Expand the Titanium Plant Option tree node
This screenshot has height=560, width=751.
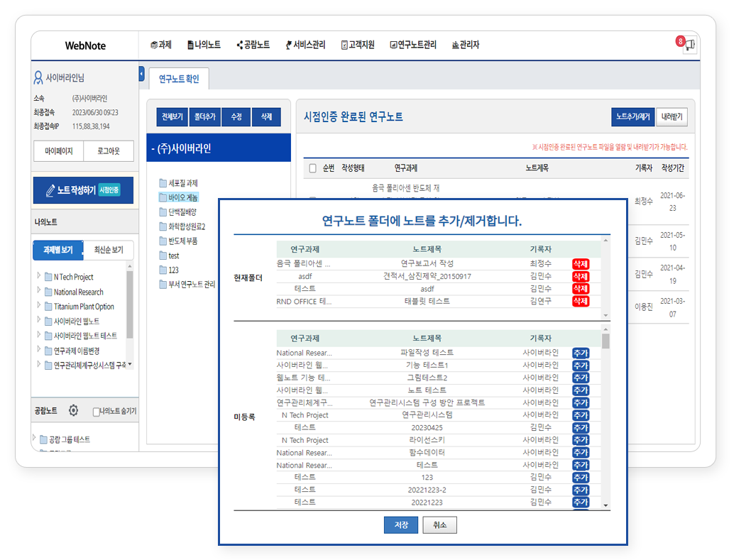coord(38,306)
